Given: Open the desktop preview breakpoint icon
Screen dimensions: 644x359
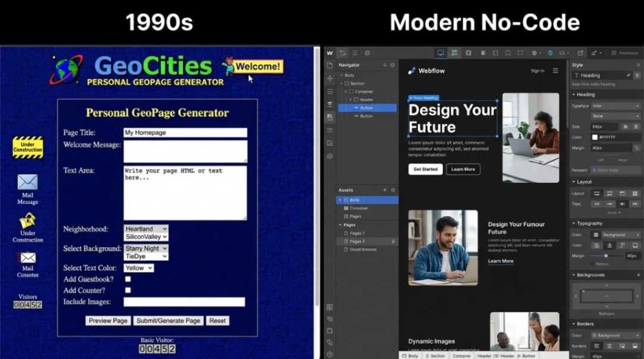Looking at the screenshot, I should (440, 52).
